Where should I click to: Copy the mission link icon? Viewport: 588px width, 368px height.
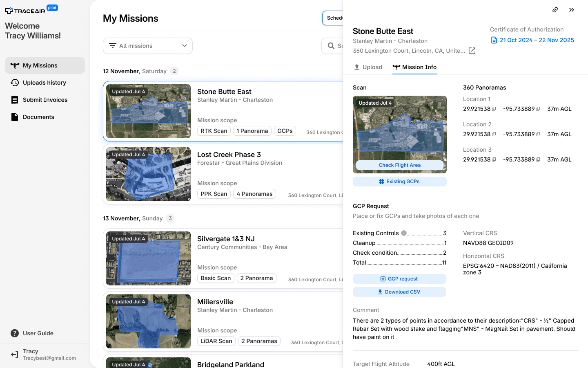click(x=555, y=10)
